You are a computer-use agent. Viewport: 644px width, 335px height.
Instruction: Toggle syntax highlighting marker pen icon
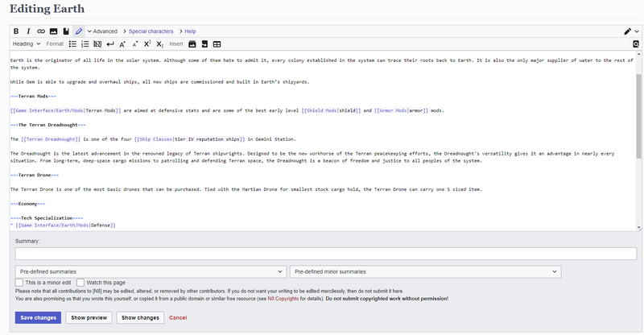click(79, 31)
